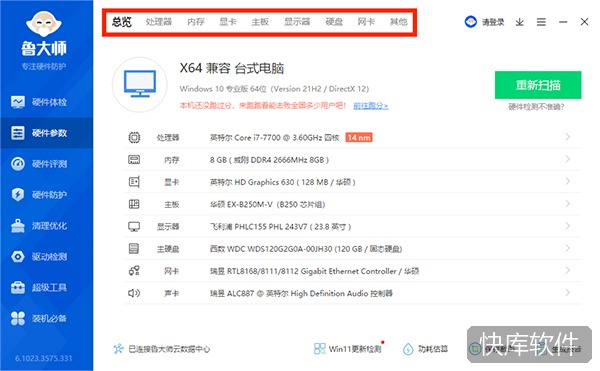The width and height of the screenshot is (600, 371).
Task: Click the 请登录 login avatar
Action: click(x=471, y=22)
